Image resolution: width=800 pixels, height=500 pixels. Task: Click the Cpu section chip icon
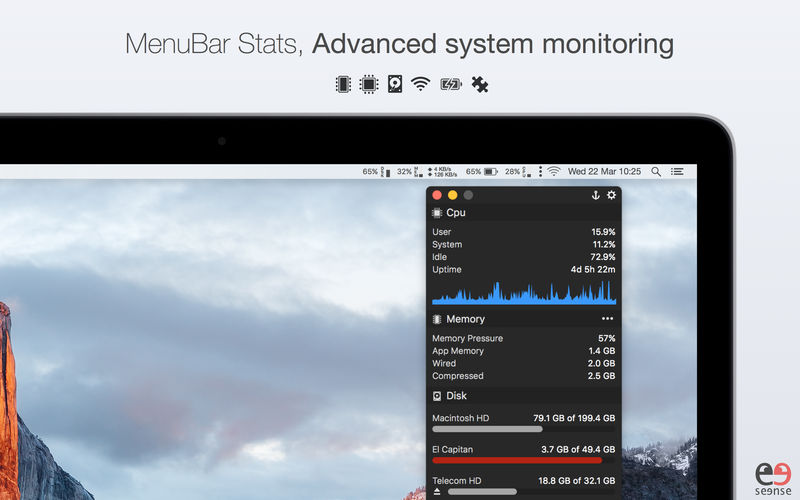tap(437, 213)
